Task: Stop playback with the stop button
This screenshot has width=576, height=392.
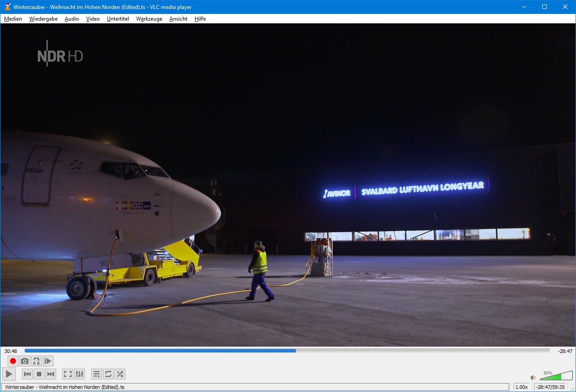Action: [39, 374]
